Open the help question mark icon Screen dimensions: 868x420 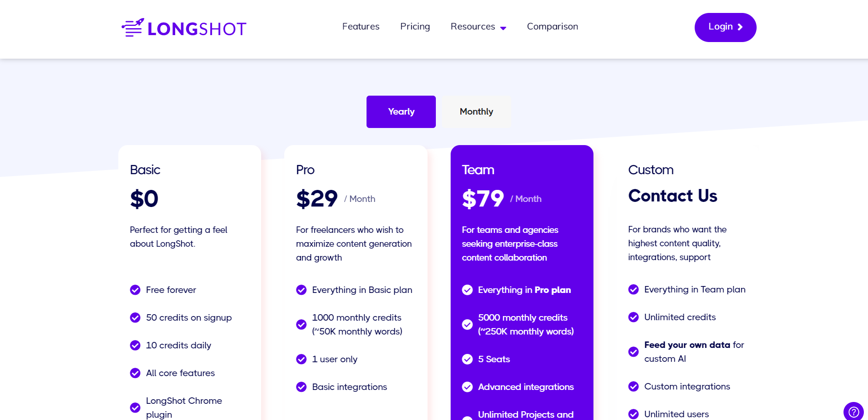click(x=853, y=411)
